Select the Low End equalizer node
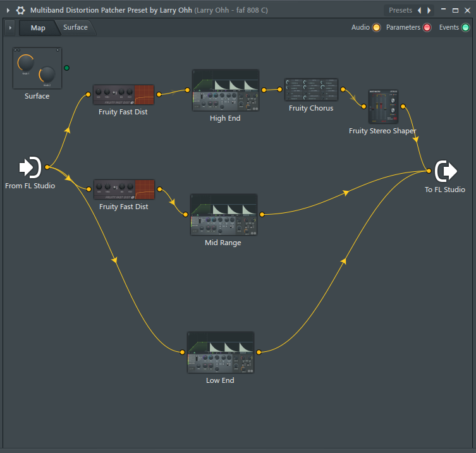Image resolution: width=476 pixels, height=453 pixels. [x=221, y=352]
